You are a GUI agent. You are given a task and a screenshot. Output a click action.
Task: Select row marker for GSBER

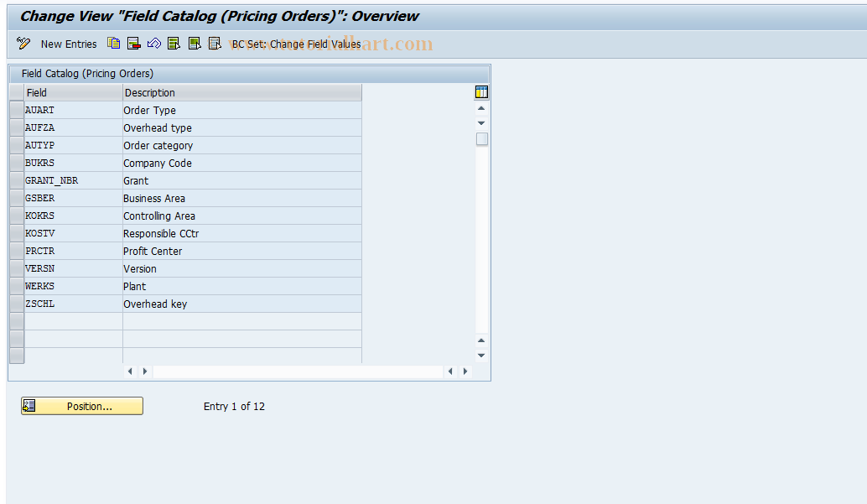coord(17,198)
